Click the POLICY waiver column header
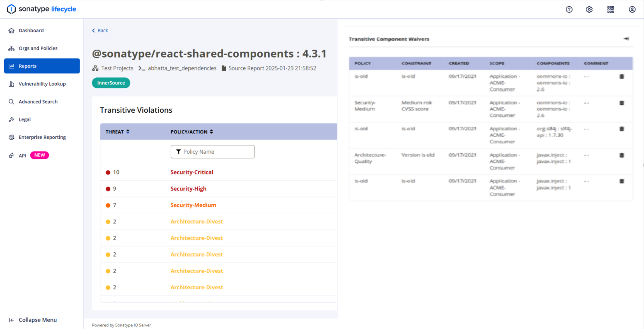Viewport: 644px width, 329px height. (x=363, y=63)
